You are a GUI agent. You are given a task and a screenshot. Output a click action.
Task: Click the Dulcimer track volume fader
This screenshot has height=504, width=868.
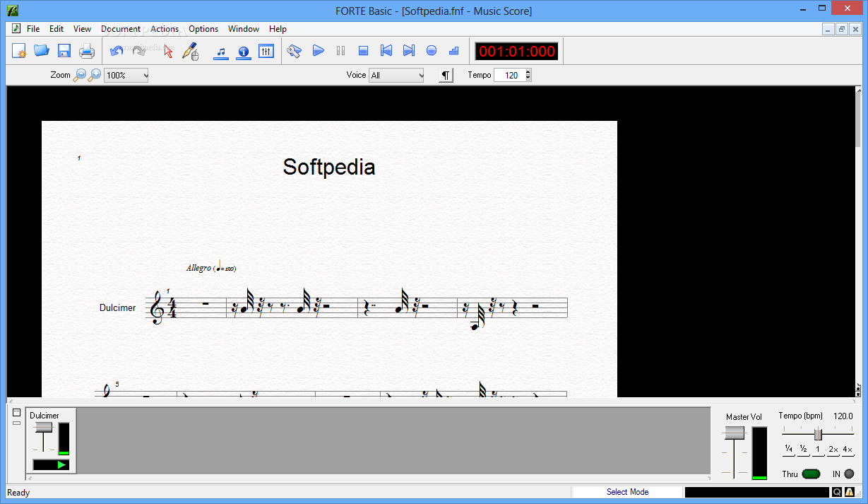(44, 428)
